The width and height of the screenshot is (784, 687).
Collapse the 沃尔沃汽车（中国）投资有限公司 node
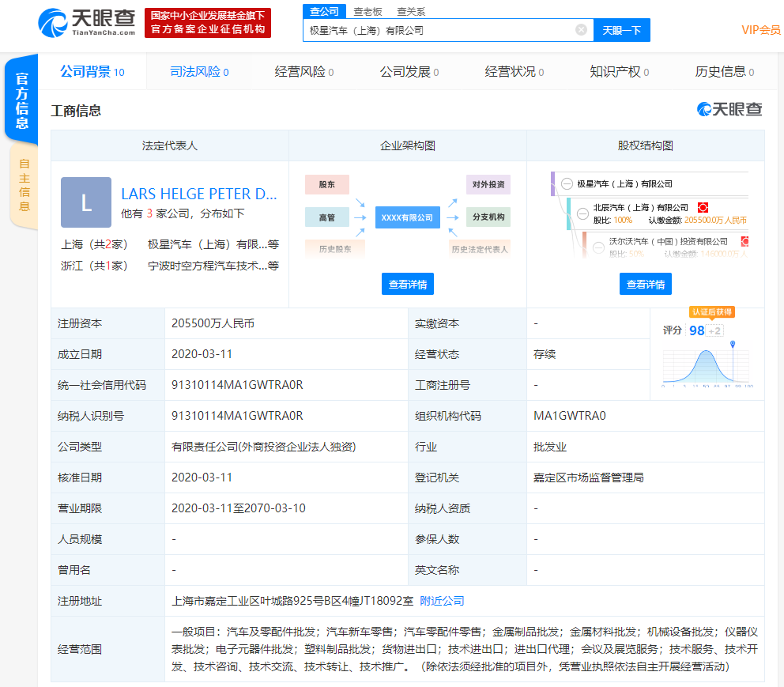pyautogui.click(x=597, y=241)
